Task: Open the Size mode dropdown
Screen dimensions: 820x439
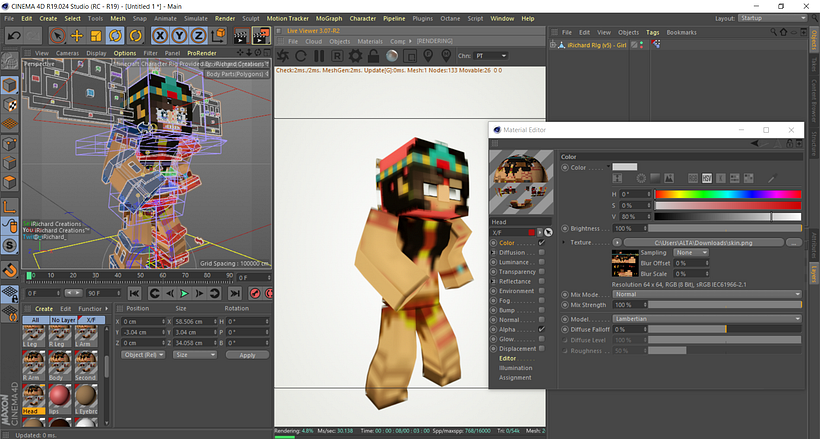Action: pos(195,355)
